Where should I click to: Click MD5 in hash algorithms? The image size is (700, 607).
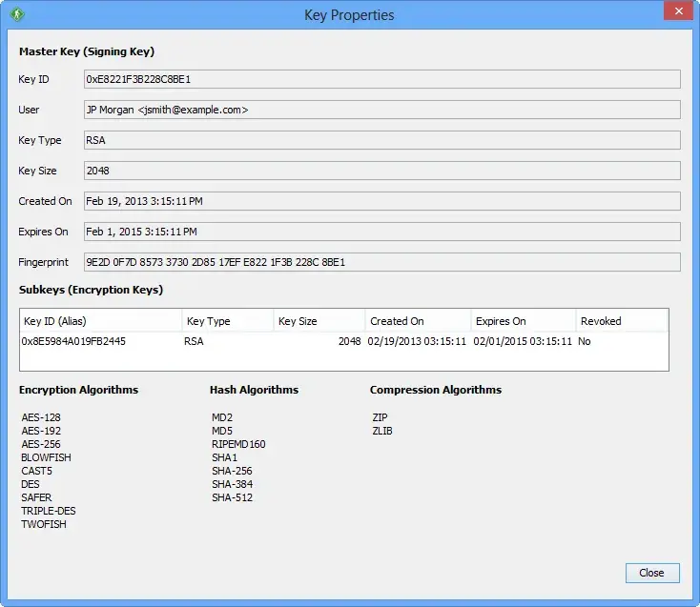tap(222, 431)
